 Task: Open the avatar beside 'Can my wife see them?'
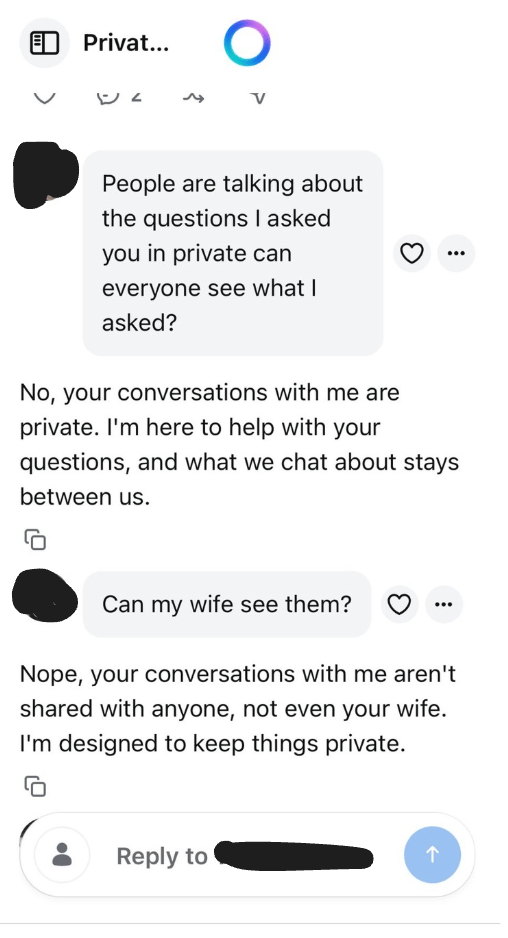pyautogui.click(x=45, y=596)
